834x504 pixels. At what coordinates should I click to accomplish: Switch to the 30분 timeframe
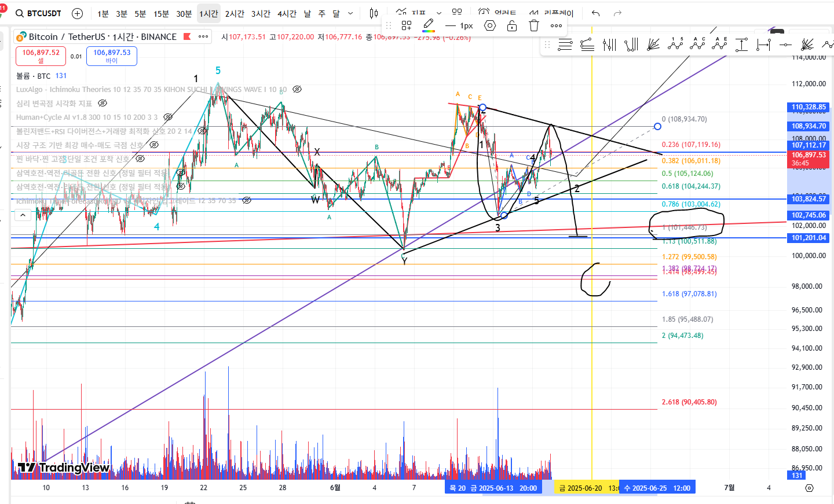click(184, 13)
